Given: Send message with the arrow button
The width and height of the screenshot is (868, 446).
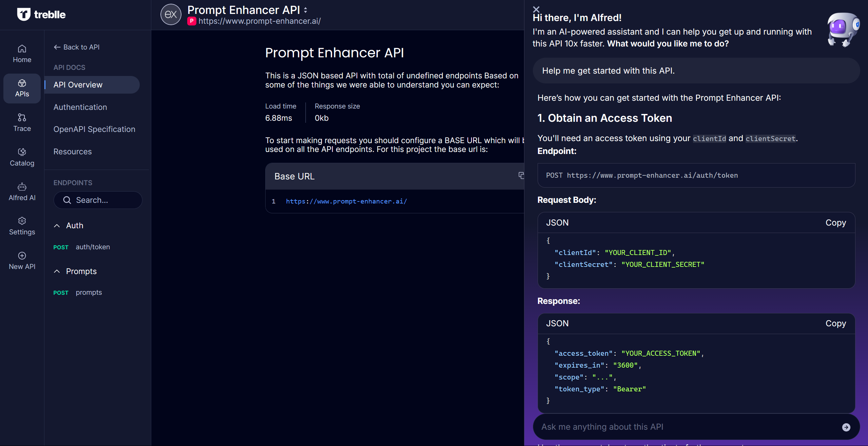Looking at the screenshot, I should (846, 427).
